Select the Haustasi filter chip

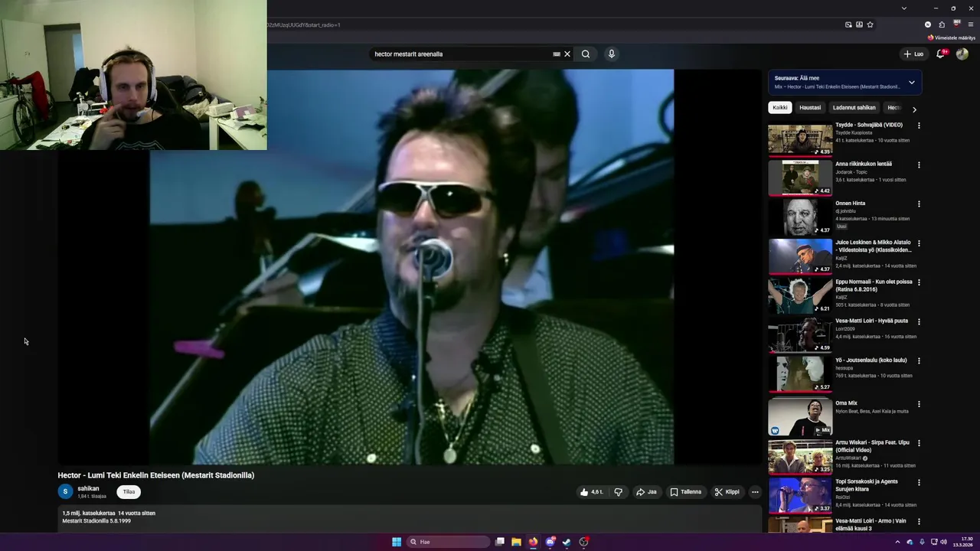click(x=810, y=108)
